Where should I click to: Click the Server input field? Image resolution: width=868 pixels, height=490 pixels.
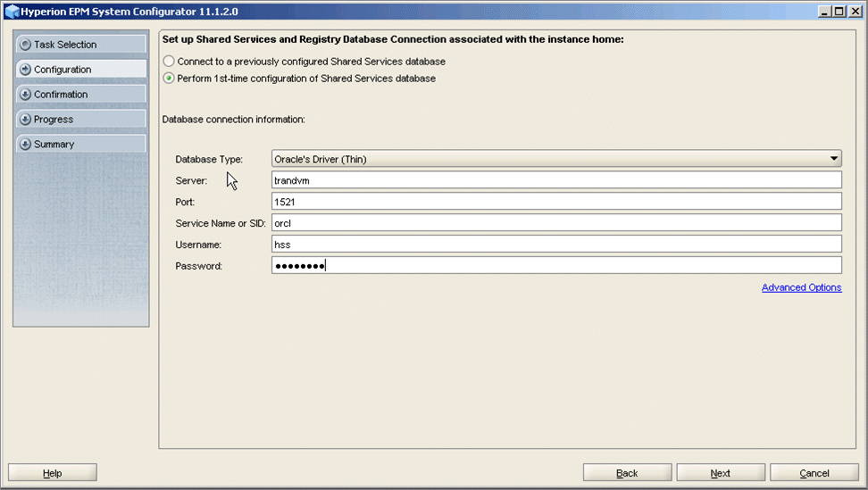point(556,179)
